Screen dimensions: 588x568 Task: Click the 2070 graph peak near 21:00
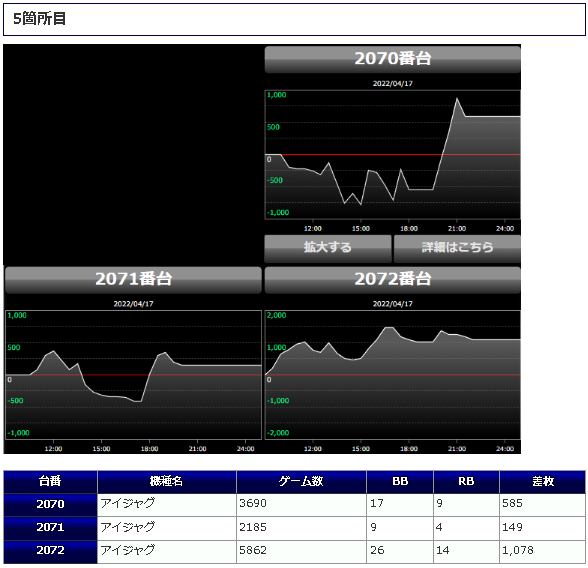457,99
